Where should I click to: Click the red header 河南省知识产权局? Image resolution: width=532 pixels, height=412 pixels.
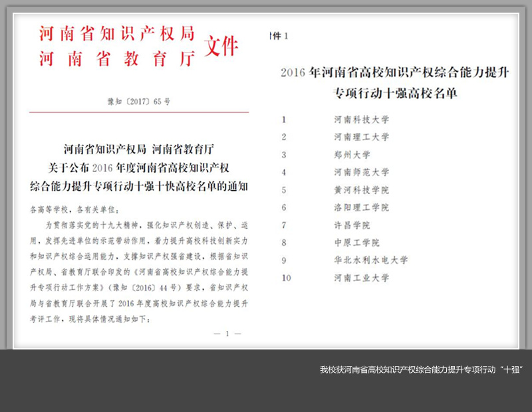116,33
